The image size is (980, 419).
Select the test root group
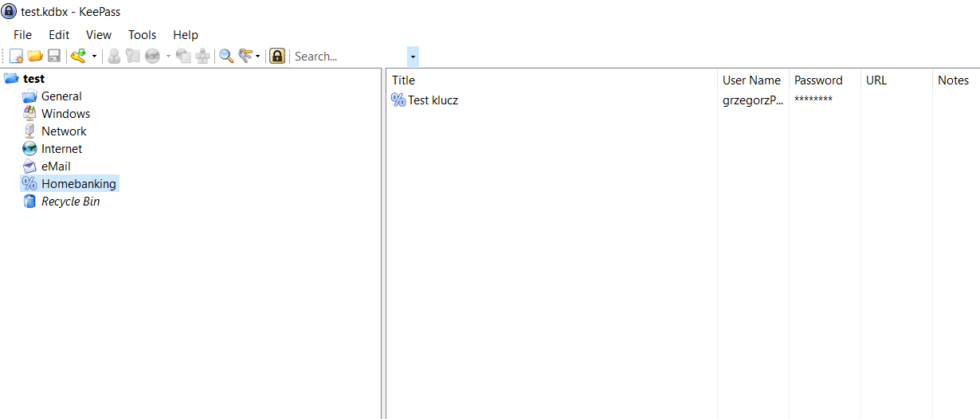[34, 79]
